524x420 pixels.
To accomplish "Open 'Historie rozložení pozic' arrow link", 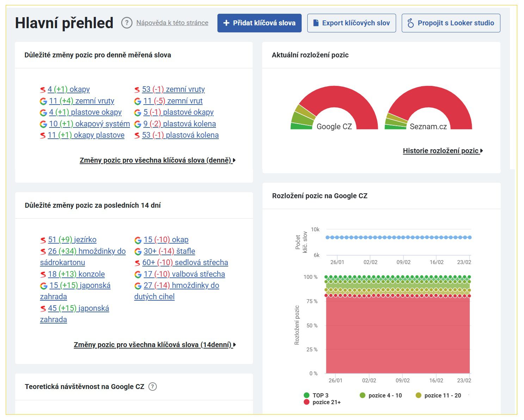I will (443, 151).
